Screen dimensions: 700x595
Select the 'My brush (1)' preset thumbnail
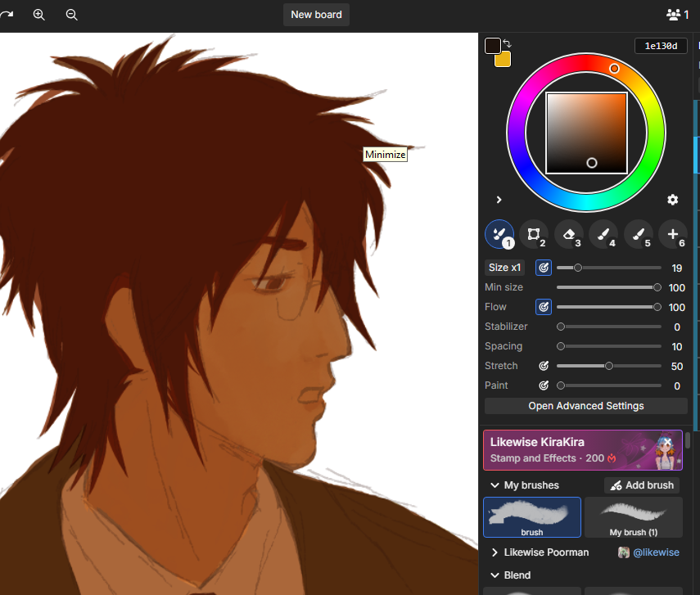(634, 517)
